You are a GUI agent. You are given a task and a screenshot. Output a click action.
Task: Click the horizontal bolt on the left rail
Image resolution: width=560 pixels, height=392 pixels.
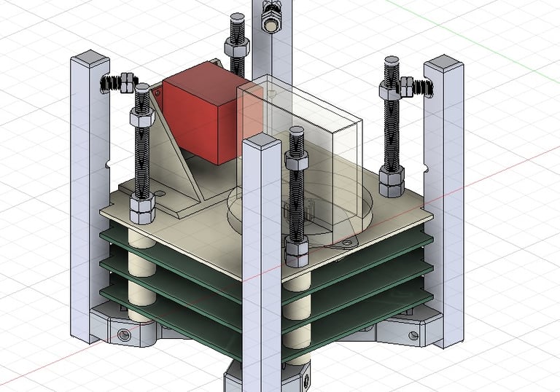tap(119, 83)
